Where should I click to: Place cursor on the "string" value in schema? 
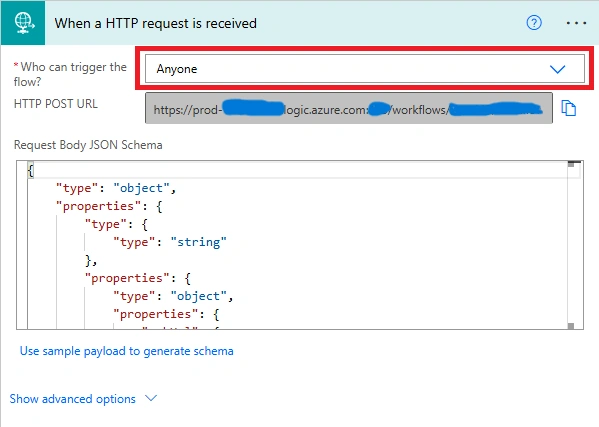coord(198,242)
